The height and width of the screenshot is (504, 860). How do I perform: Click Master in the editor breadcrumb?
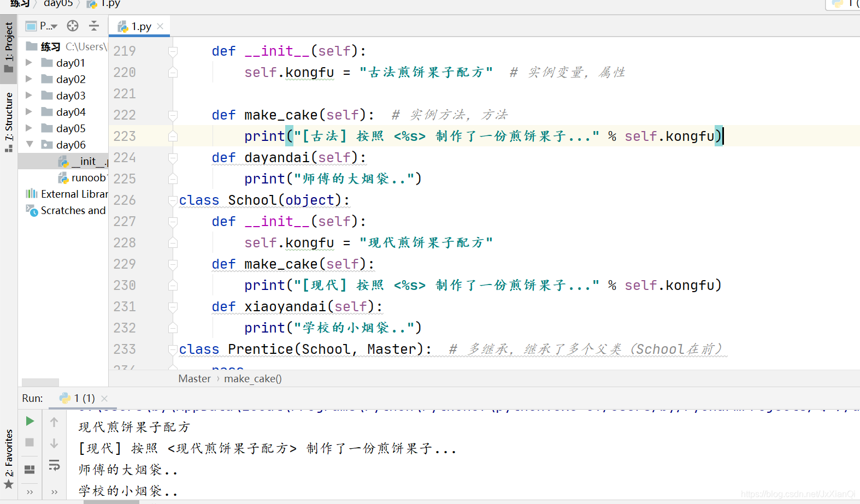click(194, 378)
